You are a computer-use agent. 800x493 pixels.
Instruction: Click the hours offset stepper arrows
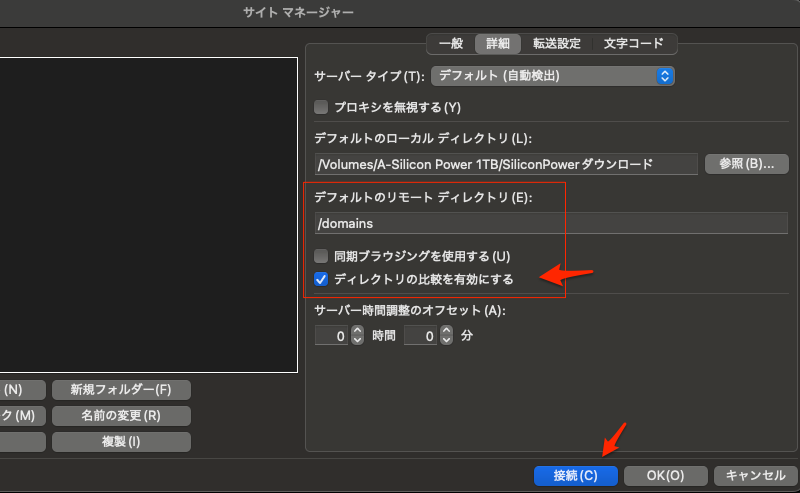click(358, 337)
